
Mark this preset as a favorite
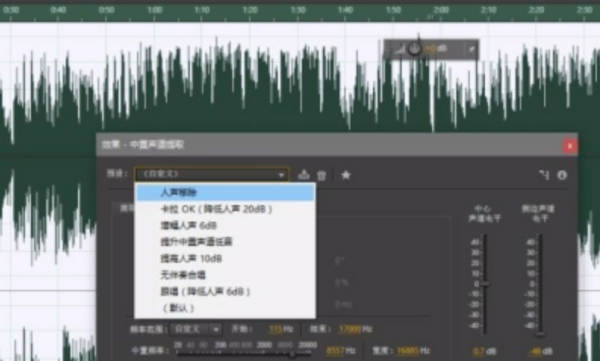(x=346, y=175)
